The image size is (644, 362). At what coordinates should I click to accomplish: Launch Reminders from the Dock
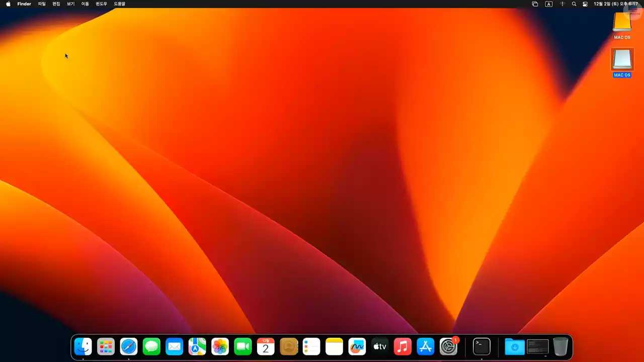click(311, 346)
